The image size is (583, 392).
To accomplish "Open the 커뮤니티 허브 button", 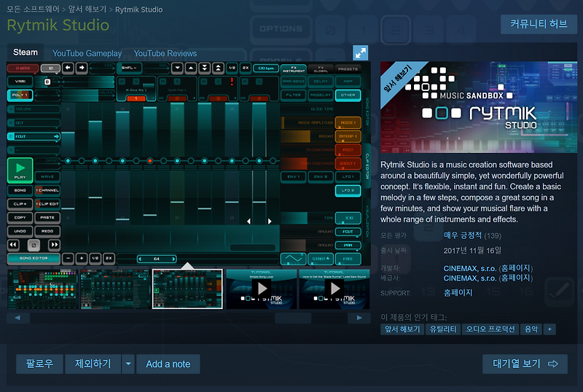I will [x=539, y=24].
